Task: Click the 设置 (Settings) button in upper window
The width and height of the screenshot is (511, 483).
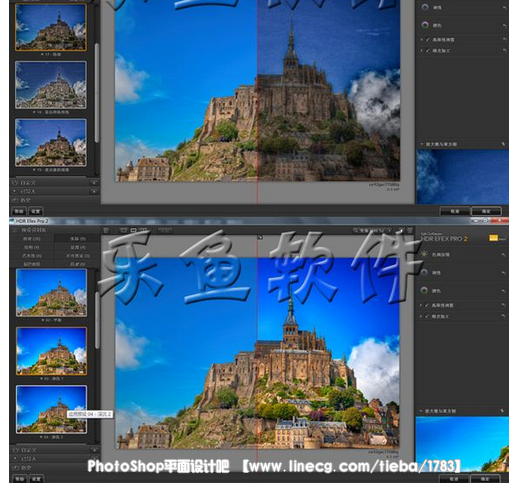Action: point(36,211)
